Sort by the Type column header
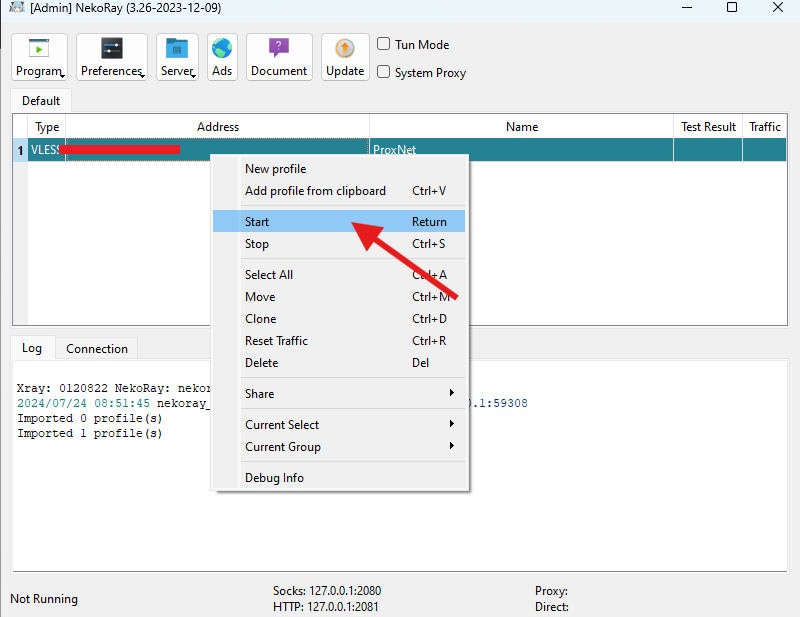 click(x=47, y=127)
